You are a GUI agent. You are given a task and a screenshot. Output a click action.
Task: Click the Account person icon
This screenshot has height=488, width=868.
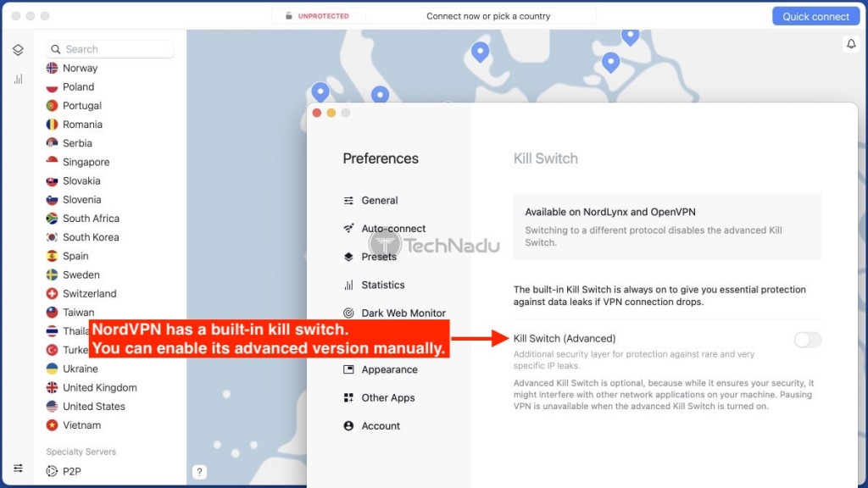pyautogui.click(x=348, y=426)
